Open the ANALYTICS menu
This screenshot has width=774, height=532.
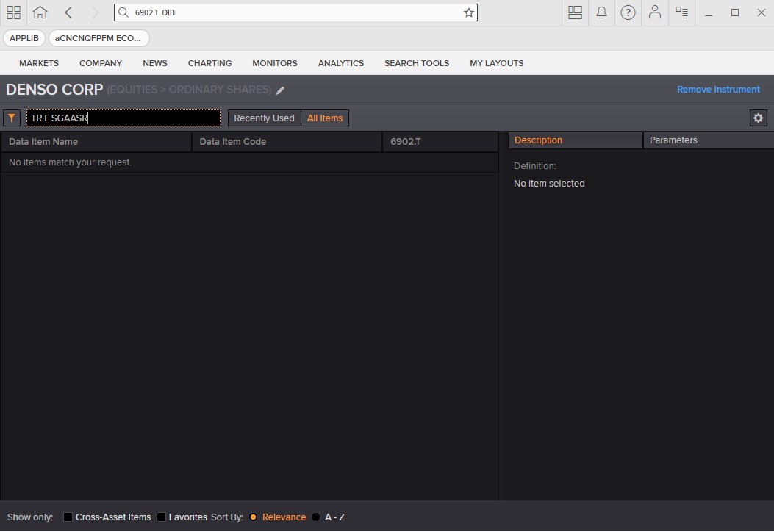tap(341, 63)
